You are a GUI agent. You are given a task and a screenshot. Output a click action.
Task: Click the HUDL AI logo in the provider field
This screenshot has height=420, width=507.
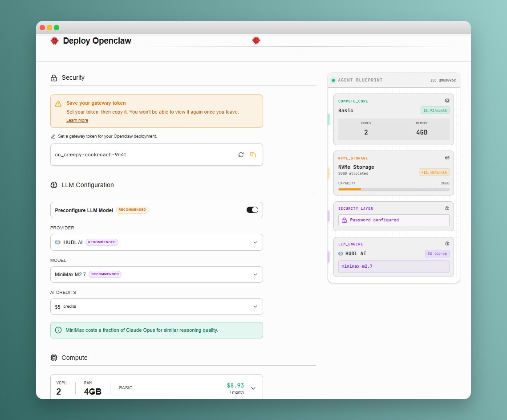57,242
